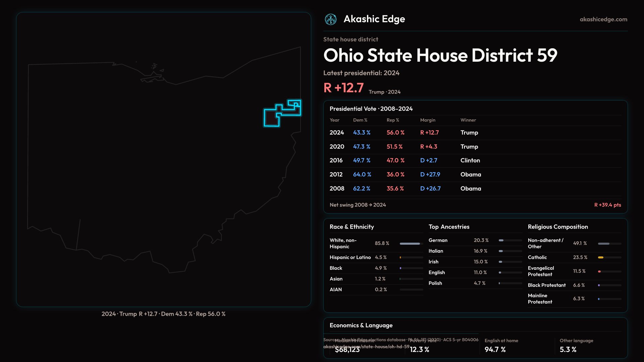
Task: Click the D +27.9 margin for 2012
Action: pyautogui.click(x=430, y=175)
